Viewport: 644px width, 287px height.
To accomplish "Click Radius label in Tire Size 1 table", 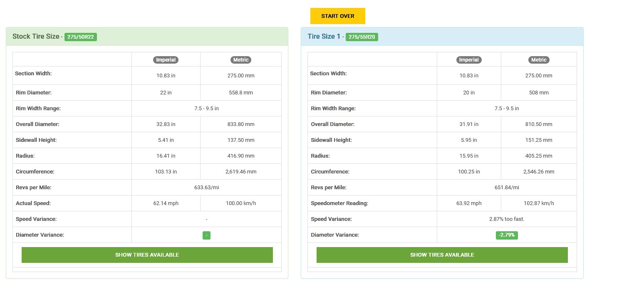I will coord(320,156).
